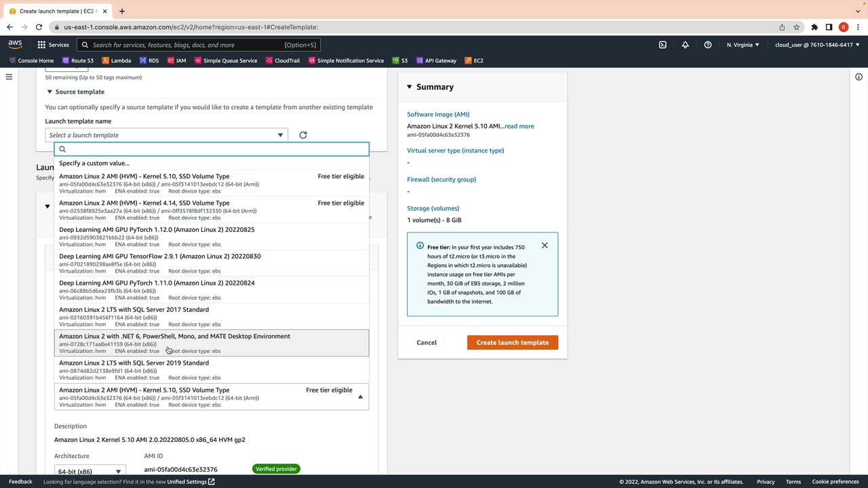Viewport: 868px width, 488px height.
Task: Launch AWS CloudShell from the top bar
Action: 663,45
